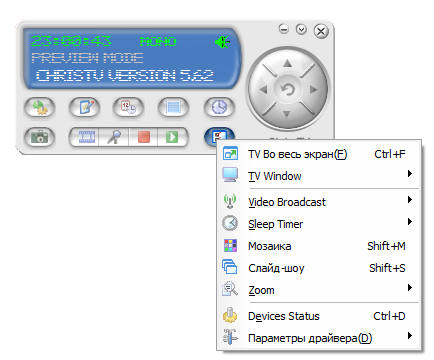Expand the Параметры драйвера submenu arrow

tap(410, 336)
